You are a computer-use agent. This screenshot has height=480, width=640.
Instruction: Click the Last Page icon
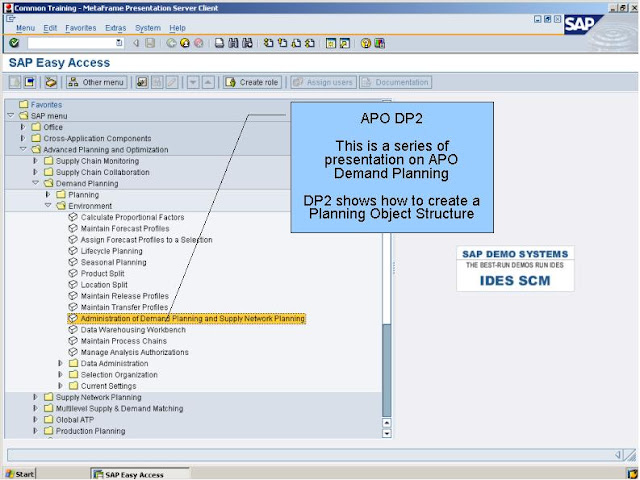coord(310,43)
